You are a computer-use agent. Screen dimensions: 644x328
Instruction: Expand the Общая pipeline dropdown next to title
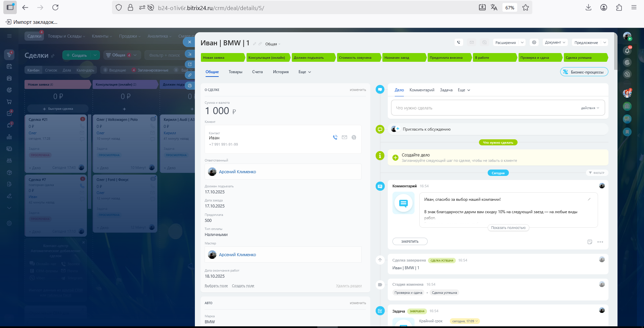click(x=273, y=44)
